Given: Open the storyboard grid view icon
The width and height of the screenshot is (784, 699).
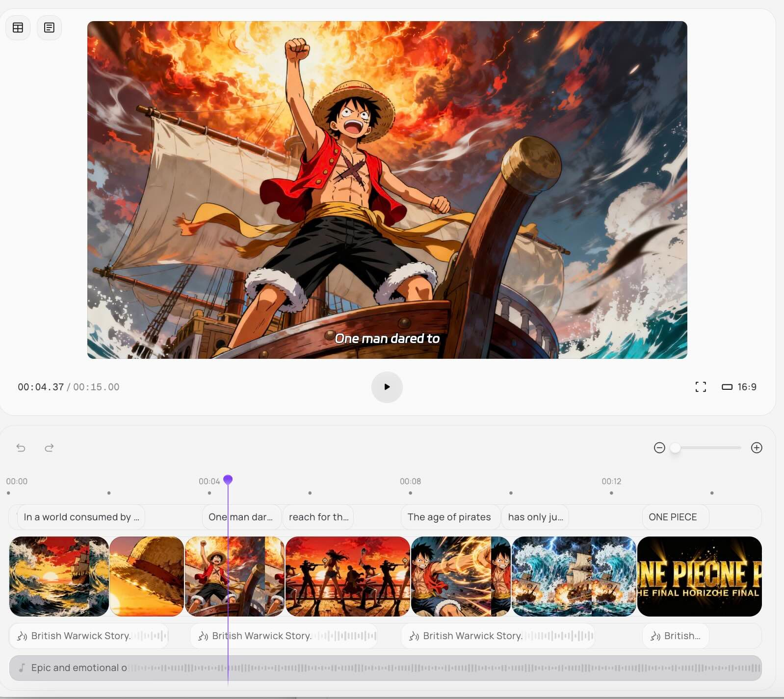Looking at the screenshot, I should 18,27.
